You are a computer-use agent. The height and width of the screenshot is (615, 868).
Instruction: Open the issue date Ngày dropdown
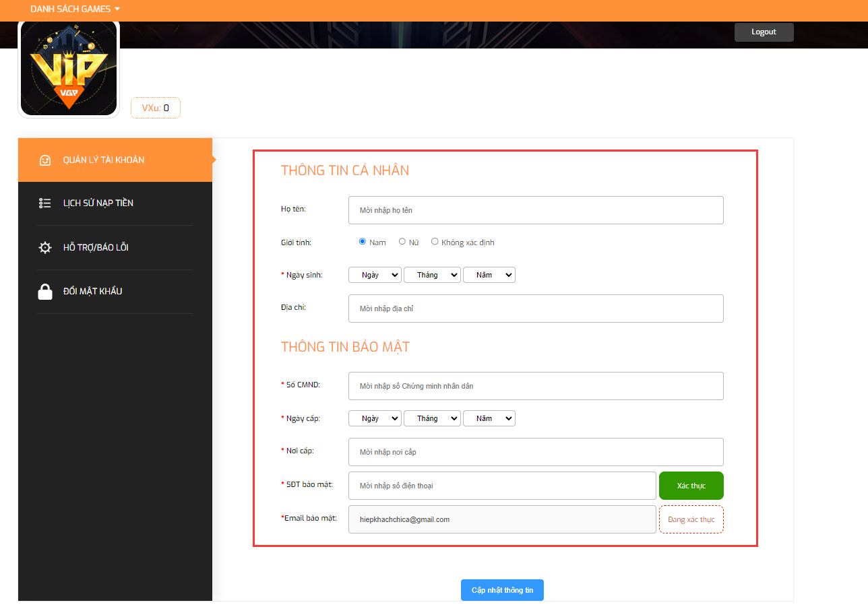(x=375, y=418)
